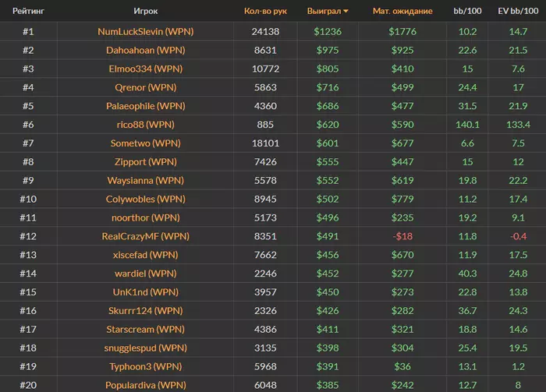546x392 pixels.
Task: Select hands count 5968
Action: pyautogui.click(x=265, y=366)
